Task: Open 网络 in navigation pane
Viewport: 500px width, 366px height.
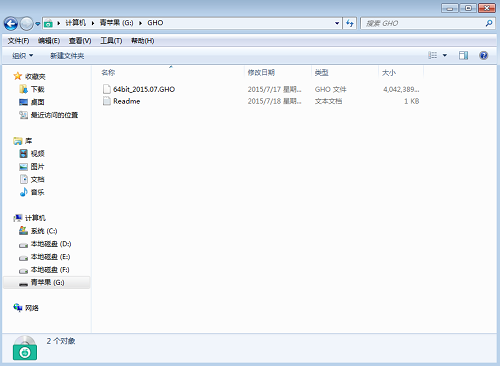Action: [x=32, y=308]
